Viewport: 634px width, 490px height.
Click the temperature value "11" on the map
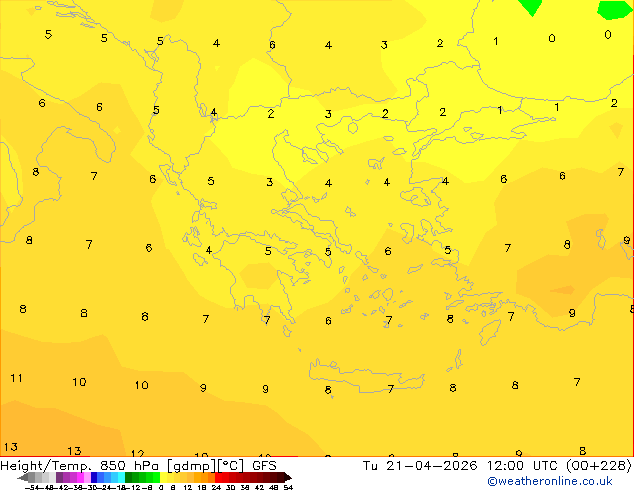(x=16, y=378)
